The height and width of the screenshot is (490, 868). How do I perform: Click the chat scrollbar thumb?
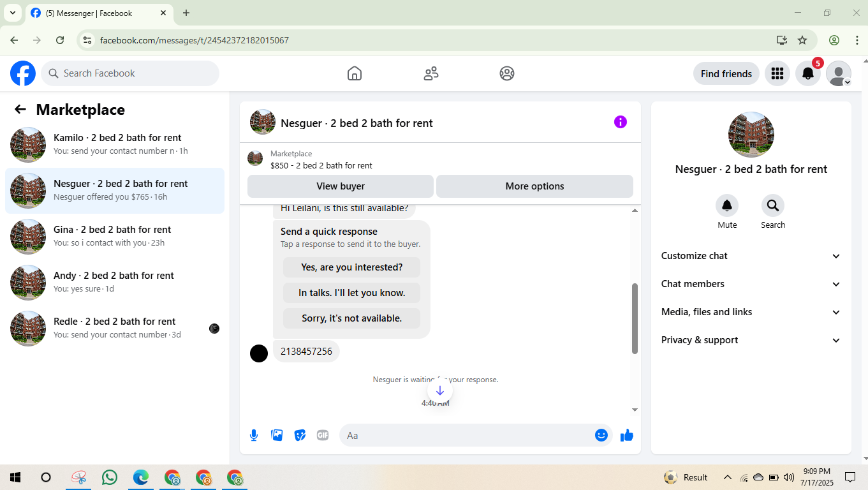(635, 318)
